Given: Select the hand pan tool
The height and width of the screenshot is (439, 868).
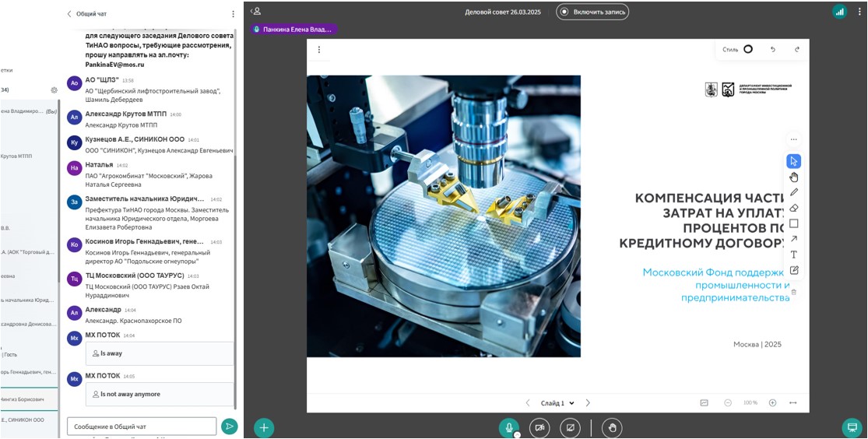Looking at the screenshot, I should point(793,177).
